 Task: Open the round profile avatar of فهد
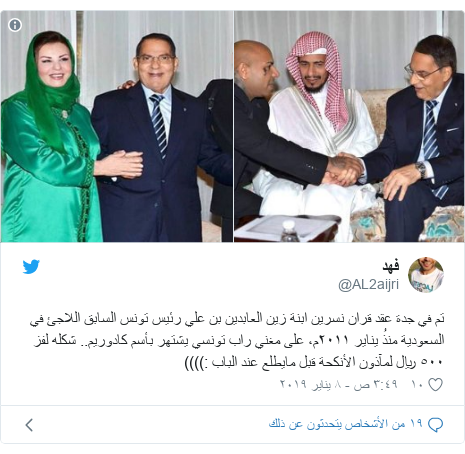pyautogui.click(x=426, y=275)
